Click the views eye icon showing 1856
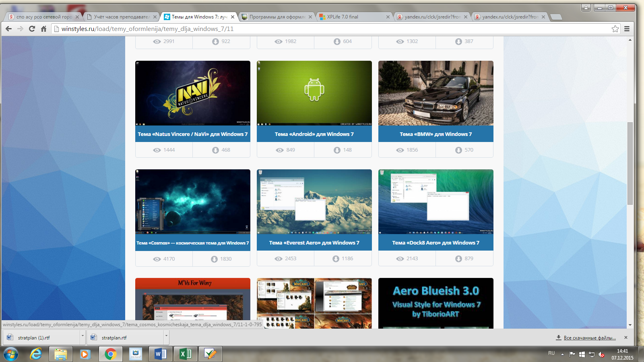Viewport: 644px width, 362px height. point(400,150)
